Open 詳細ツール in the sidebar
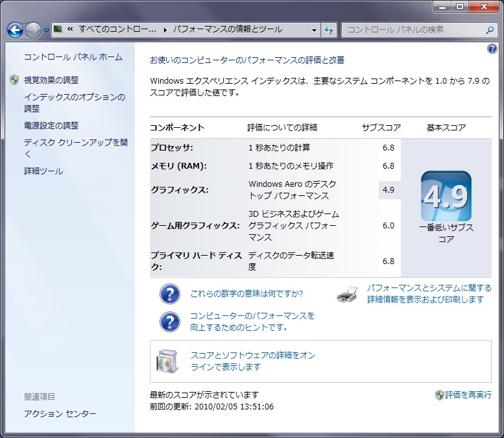The height and width of the screenshot is (438, 504). click(x=43, y=171)
